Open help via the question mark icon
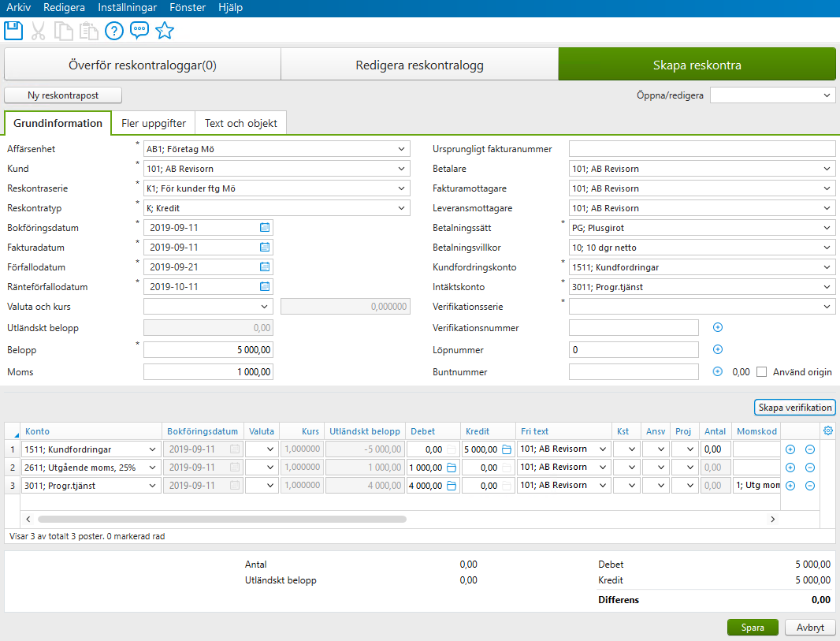 click(x=115, y=31)
